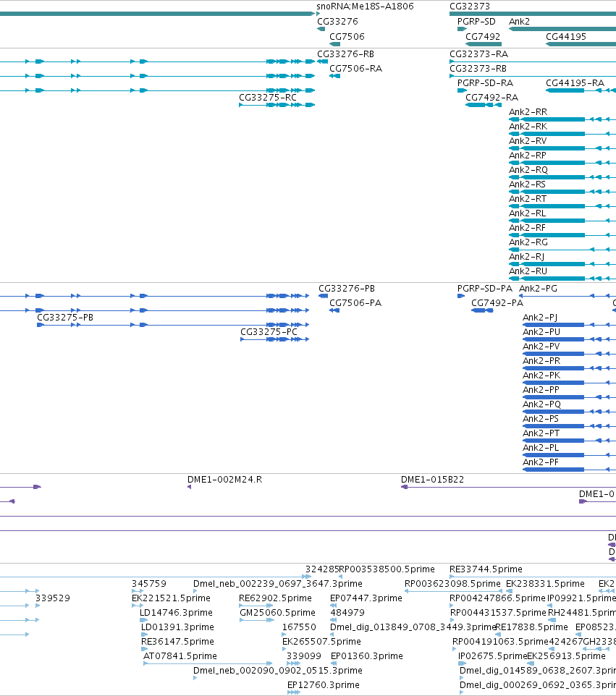Open the Ank2-PL protein label

point(541,447)
